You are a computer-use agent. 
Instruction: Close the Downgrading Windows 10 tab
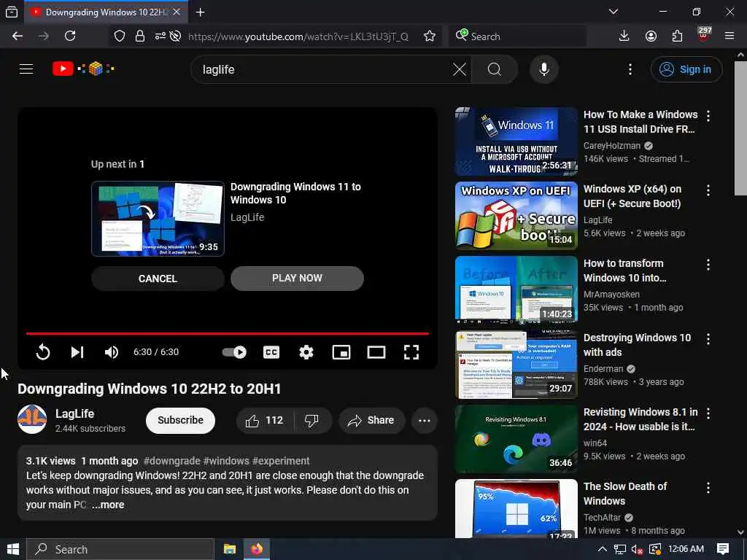click(x=177, y=12)
